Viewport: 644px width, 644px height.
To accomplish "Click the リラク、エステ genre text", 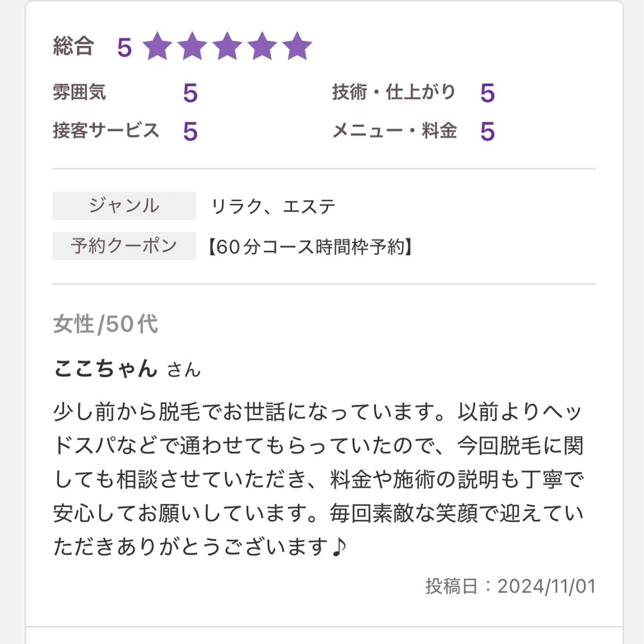I will click(x=273, y=206).
